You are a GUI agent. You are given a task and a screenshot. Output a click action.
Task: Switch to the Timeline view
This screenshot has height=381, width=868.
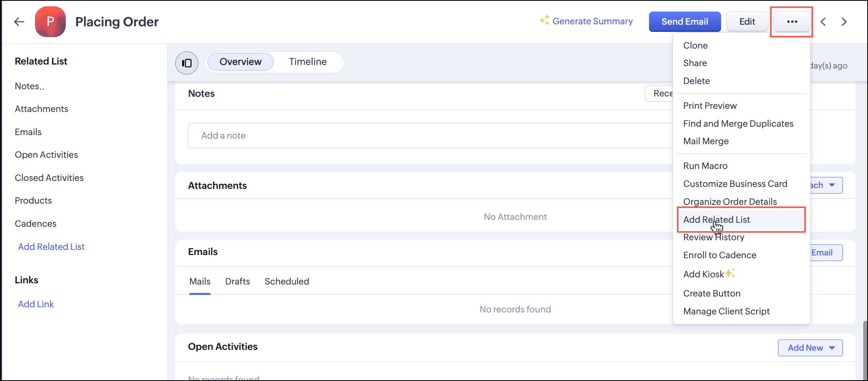point(308,62)
